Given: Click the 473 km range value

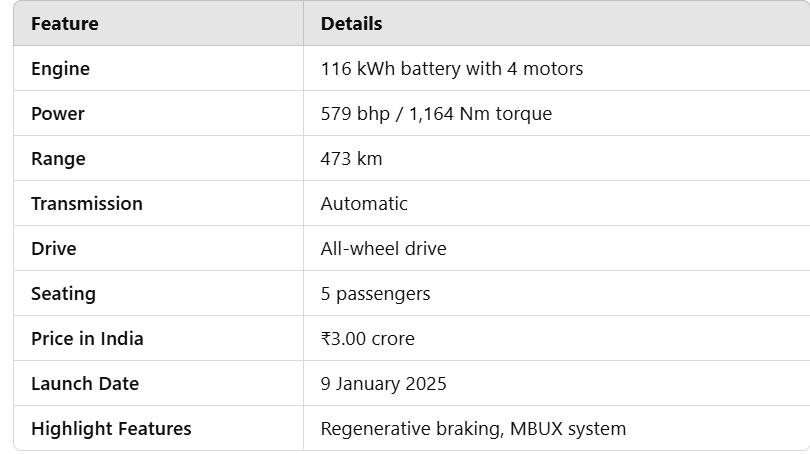Looking at the screenshot, I should pos(351,159).
